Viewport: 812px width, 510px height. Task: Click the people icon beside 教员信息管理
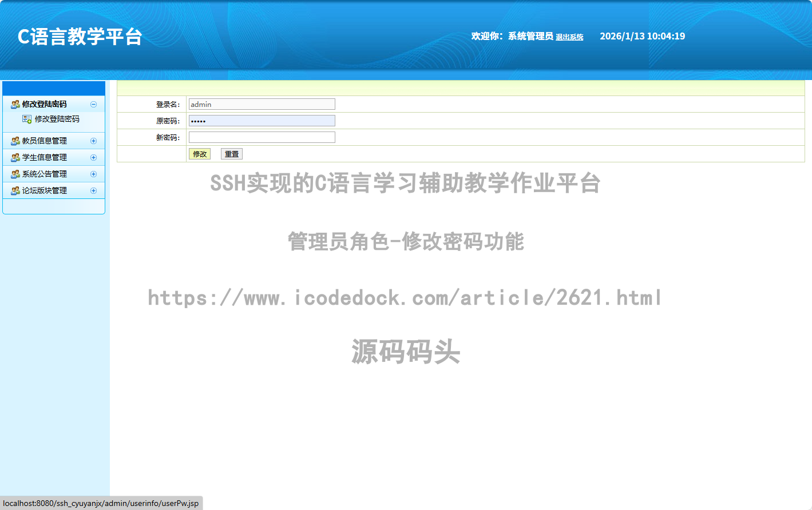coord(15,141)
